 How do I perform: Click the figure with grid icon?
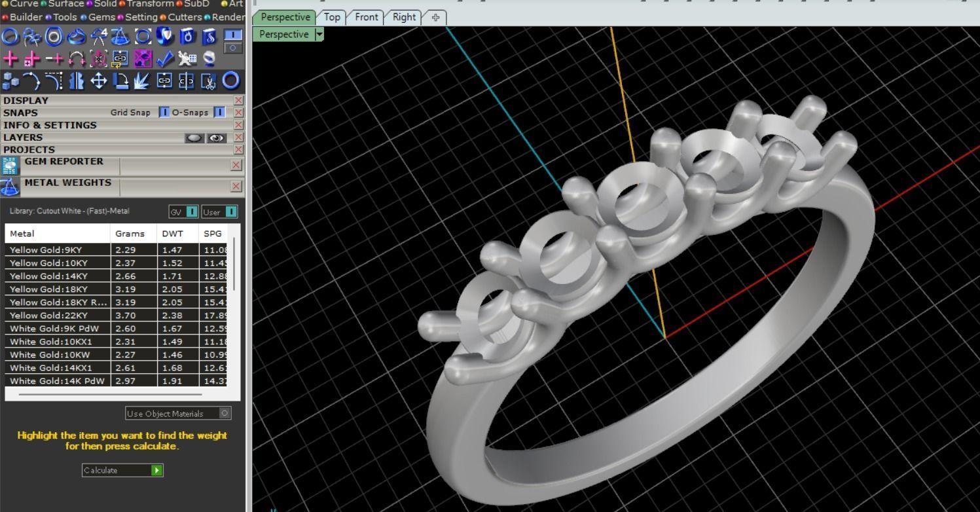pyautogui.click(x=187, y=59)
